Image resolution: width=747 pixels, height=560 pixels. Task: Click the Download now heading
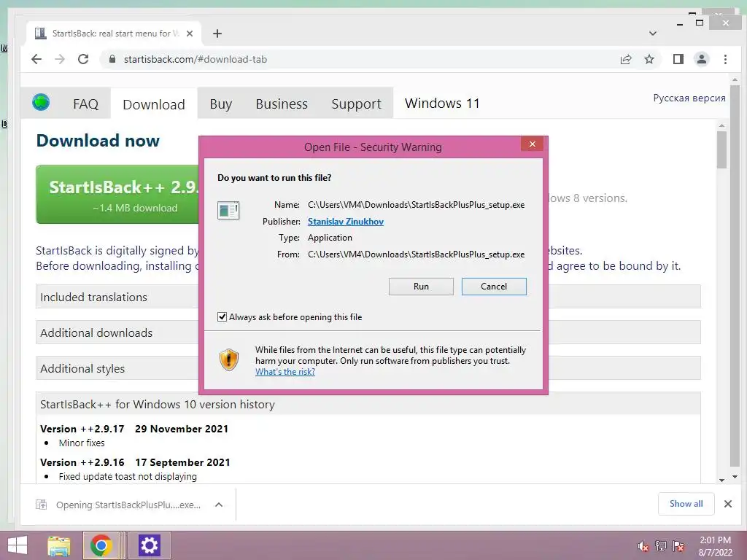coord(98,141)
